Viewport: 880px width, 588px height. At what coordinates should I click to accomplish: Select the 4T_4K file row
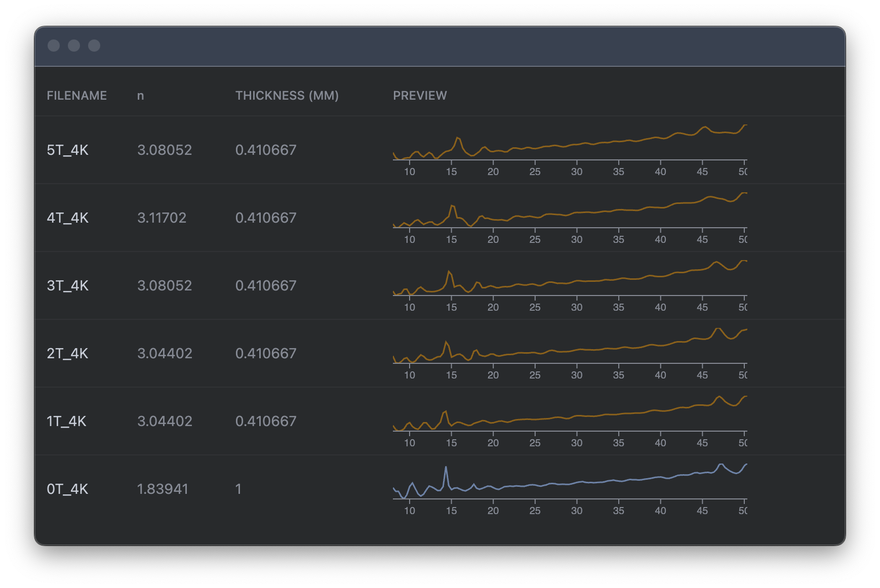click(440, 218)
